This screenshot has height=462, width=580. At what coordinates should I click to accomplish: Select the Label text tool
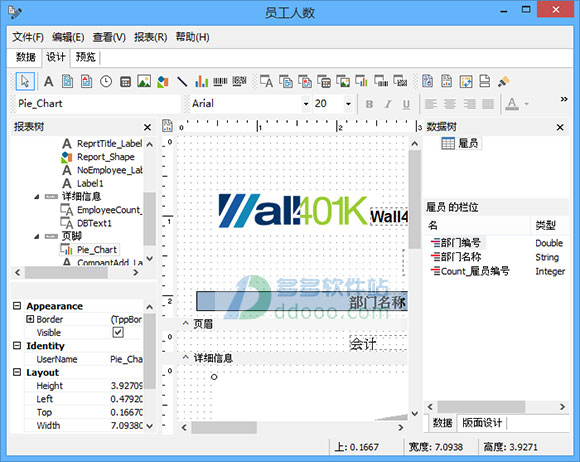[48, 81]
